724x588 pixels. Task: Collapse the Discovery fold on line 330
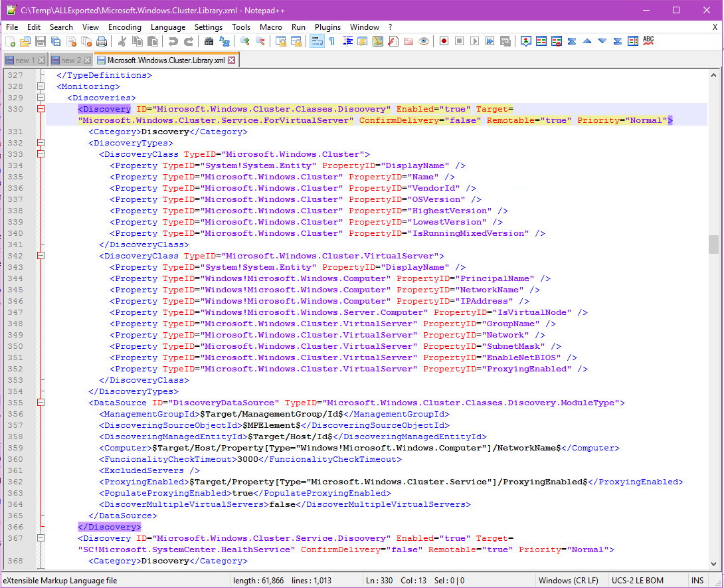[41, 109]
